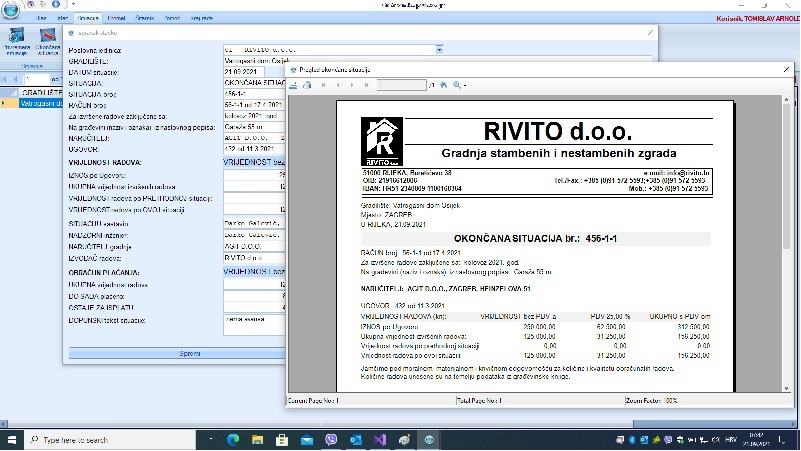Click the RIVITO d.o.o. title in report
Viewport: 801px width, 451px height.
pos(558,131)
